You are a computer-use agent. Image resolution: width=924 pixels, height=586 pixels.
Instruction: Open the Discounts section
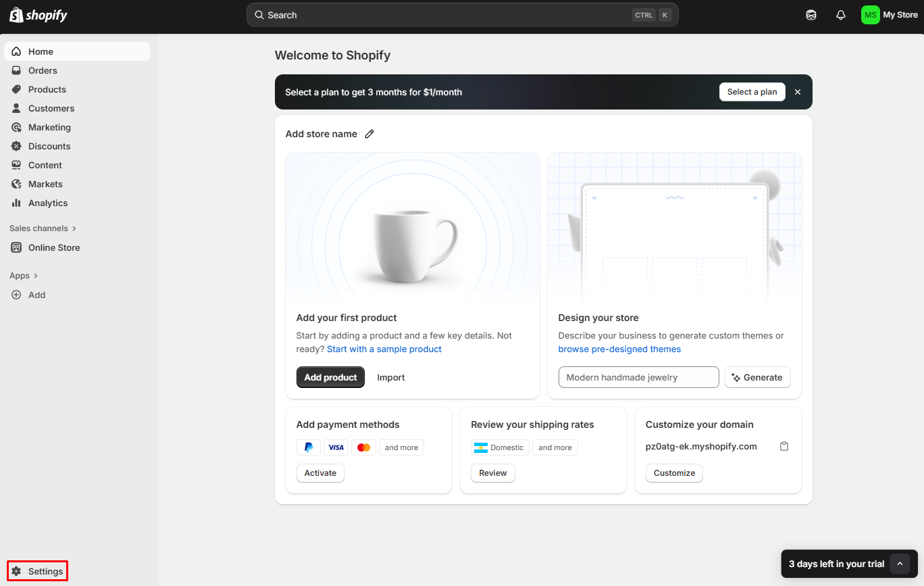(x=77, y=146)
